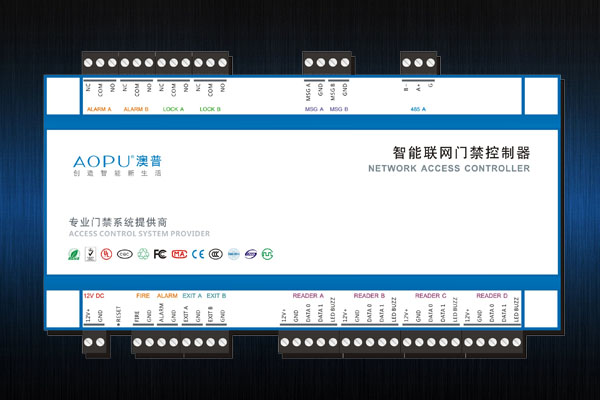
Task: Select the READER C label
Action: coord(430,296)
